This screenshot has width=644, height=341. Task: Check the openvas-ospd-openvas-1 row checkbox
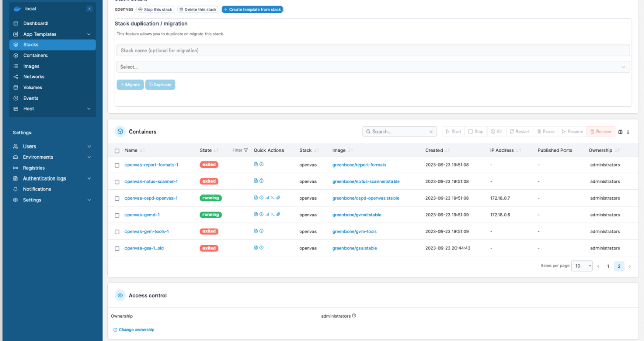tap(117, 198)
